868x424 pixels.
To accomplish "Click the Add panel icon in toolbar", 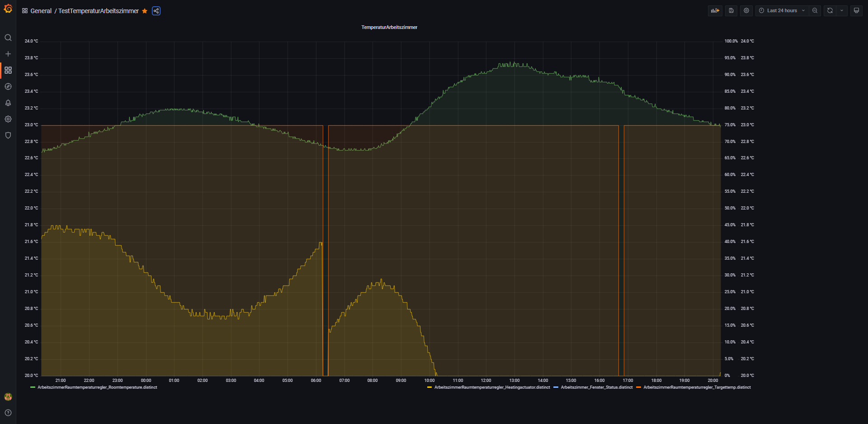I will [x=715, y=10].
